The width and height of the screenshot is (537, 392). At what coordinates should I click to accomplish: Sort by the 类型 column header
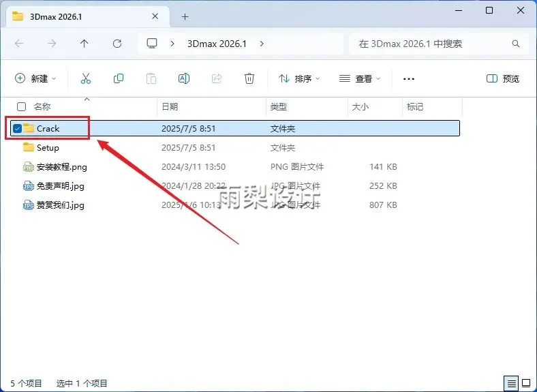click(x=279, y=106)
